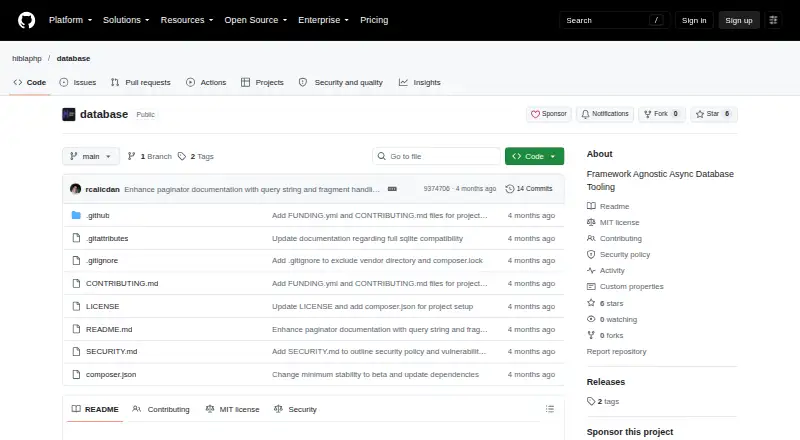Click the pulse icon beside Activity

click(591, 271)
